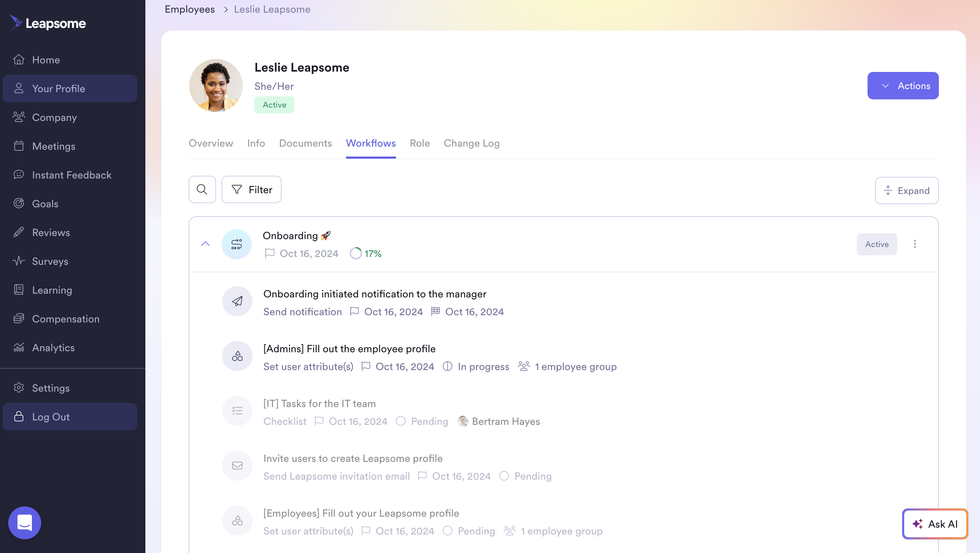Open Instant Feedback page
This screenshot has height=553, width=980.
coord(70,174)
